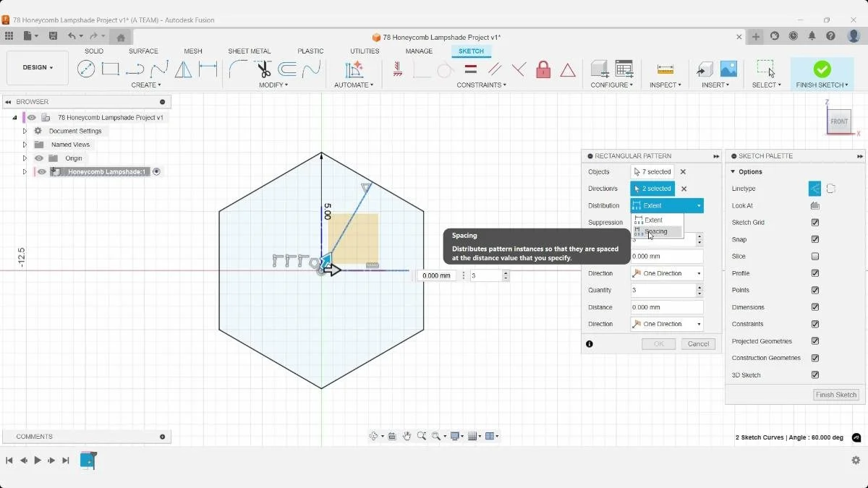Select the Sketch Dimension tool
This screenshot has height=488, width=868.
(208, 69)
